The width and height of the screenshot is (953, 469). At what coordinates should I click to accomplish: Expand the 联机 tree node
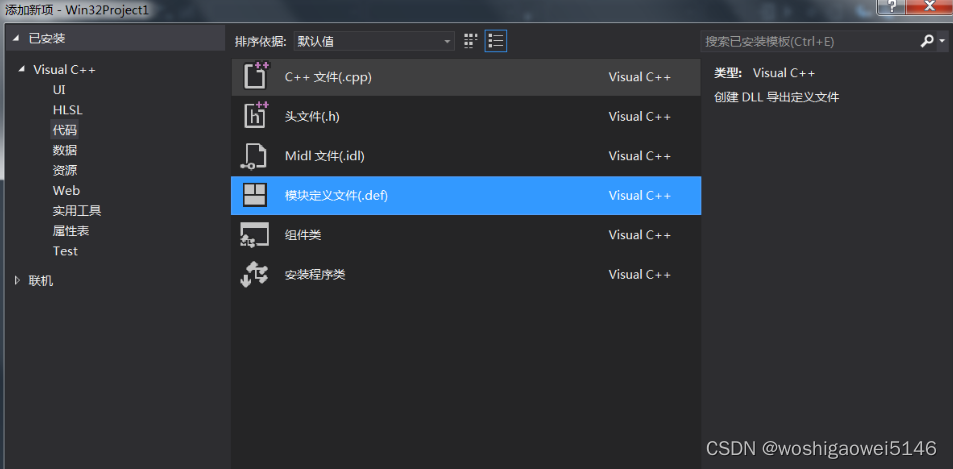(18, 280)
